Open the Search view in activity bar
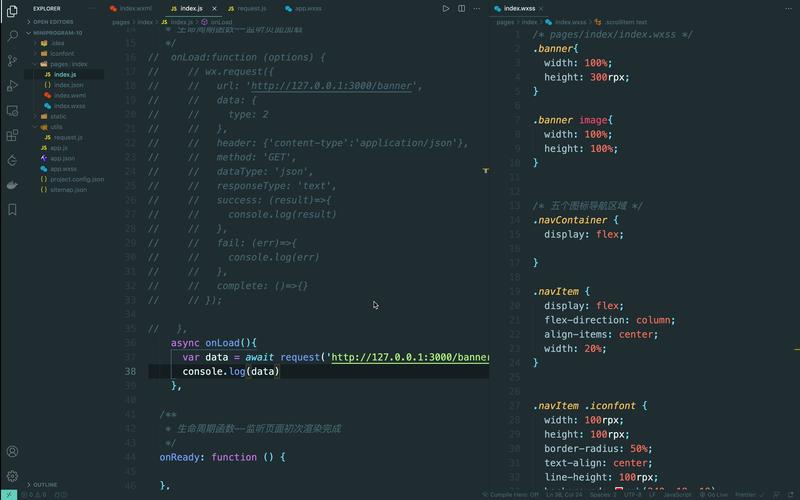Viewport: 800px width, 500px height. pos(12,36)
